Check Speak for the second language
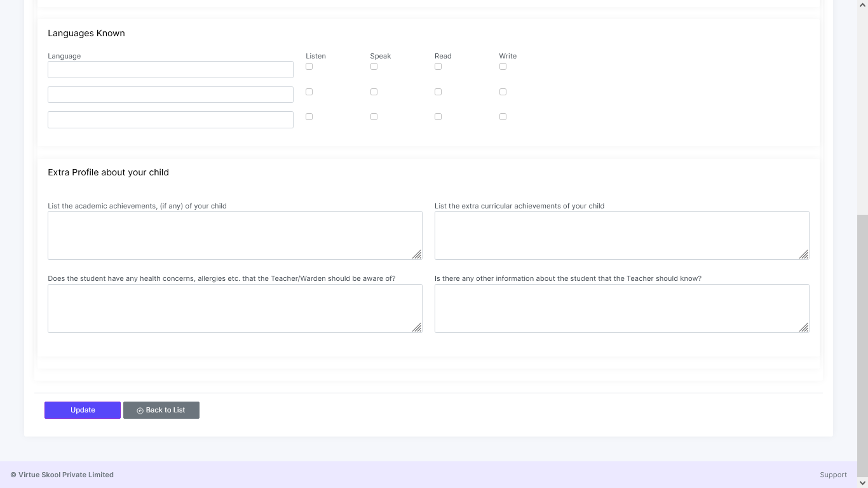The width and height of the screenshot is (868, 488). point(374,91)
